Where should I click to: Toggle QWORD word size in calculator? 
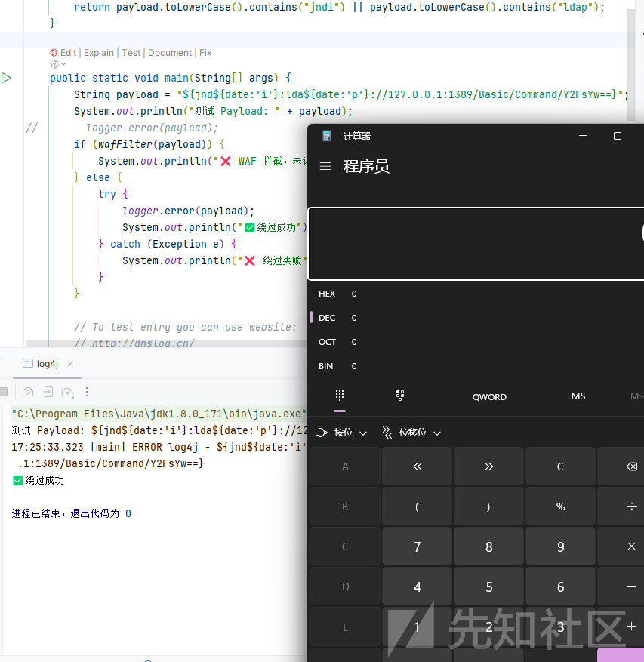coord(489,397)
